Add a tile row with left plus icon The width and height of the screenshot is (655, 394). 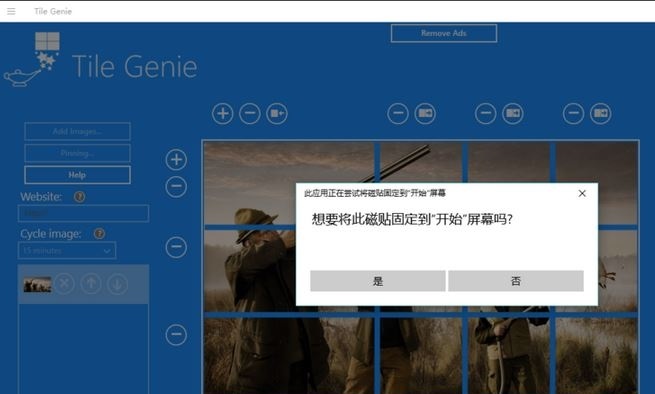pos(176,160)
